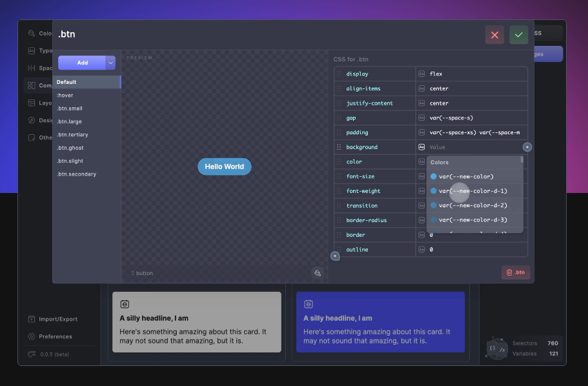Screen dimensions: 588x386
Task: Toggle value type icon for background
Action: tap(421, 147)
